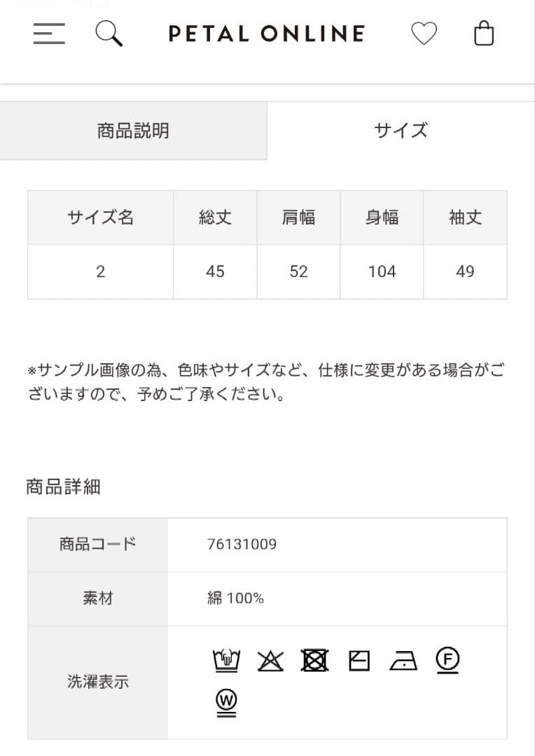This screenshot has width=535, height=756.
Task: Open the shopping bag cart
Action: pos(484,34)
